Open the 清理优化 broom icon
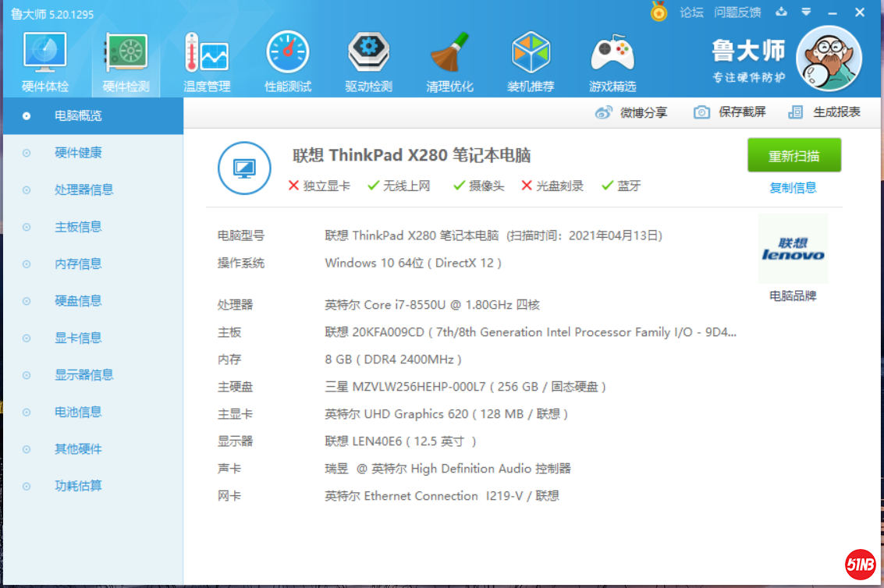 pos(449,55)
